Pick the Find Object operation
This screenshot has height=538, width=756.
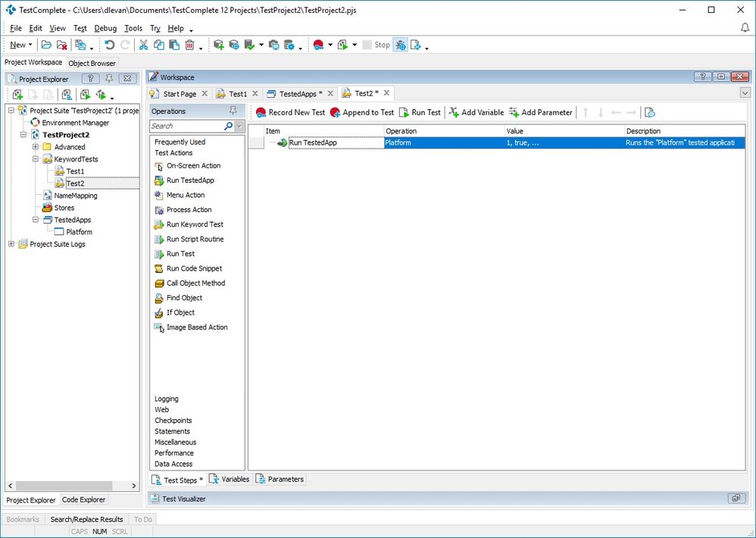coord(184,298)
